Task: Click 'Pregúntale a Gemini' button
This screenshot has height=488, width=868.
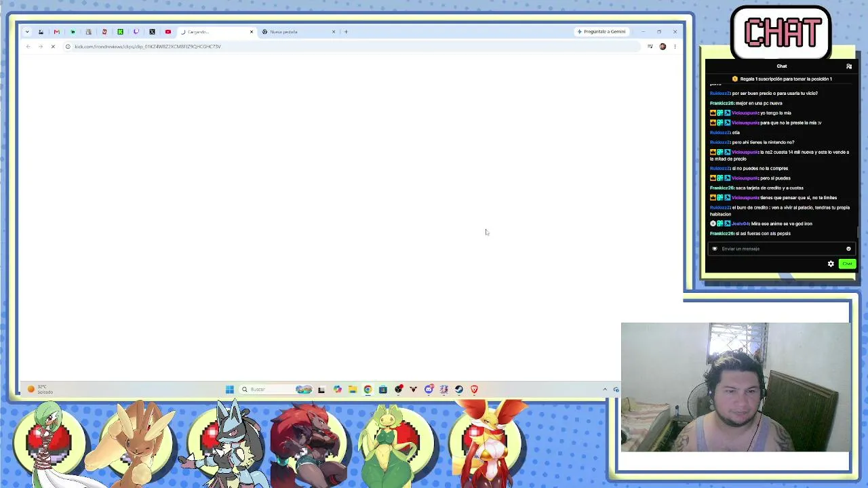Action: click(601, 32)
